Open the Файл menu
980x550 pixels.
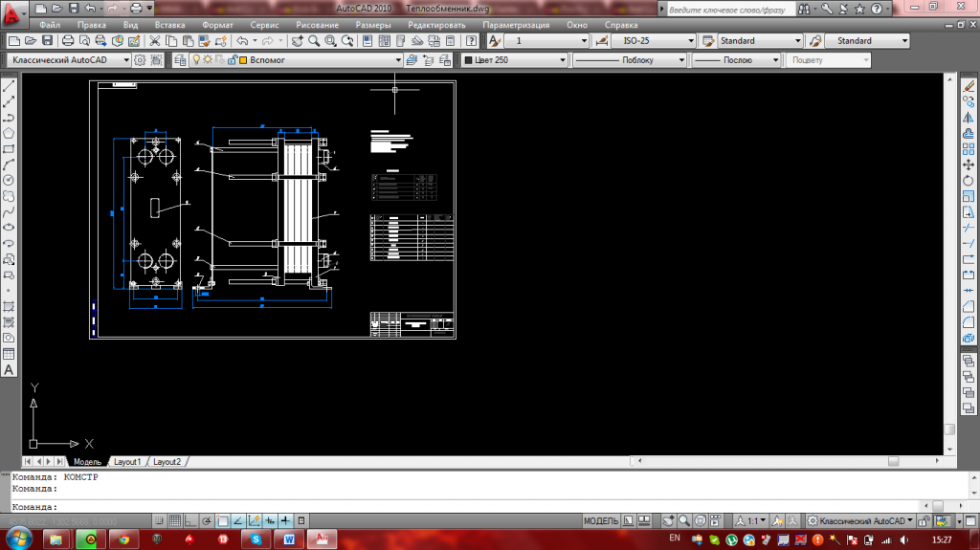[50, 25]
